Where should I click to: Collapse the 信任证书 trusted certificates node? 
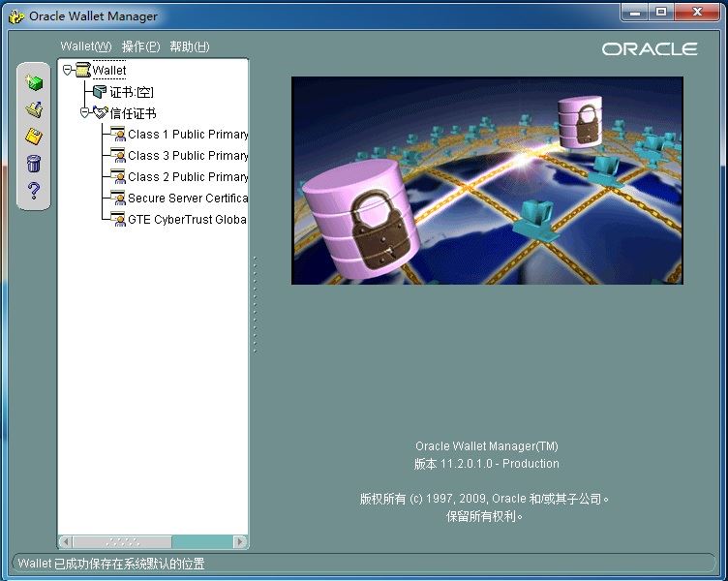(84, 112)
